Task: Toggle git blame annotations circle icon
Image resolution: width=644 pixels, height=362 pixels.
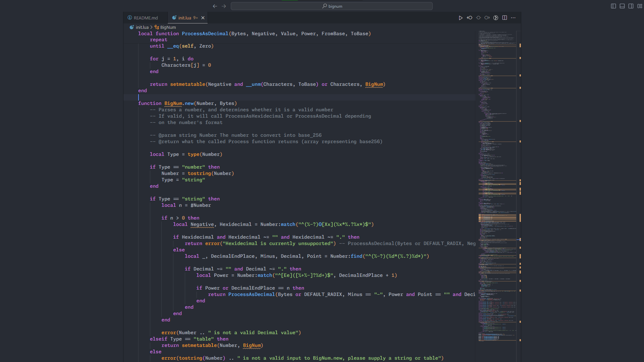Action: click(x=478, y=18)
